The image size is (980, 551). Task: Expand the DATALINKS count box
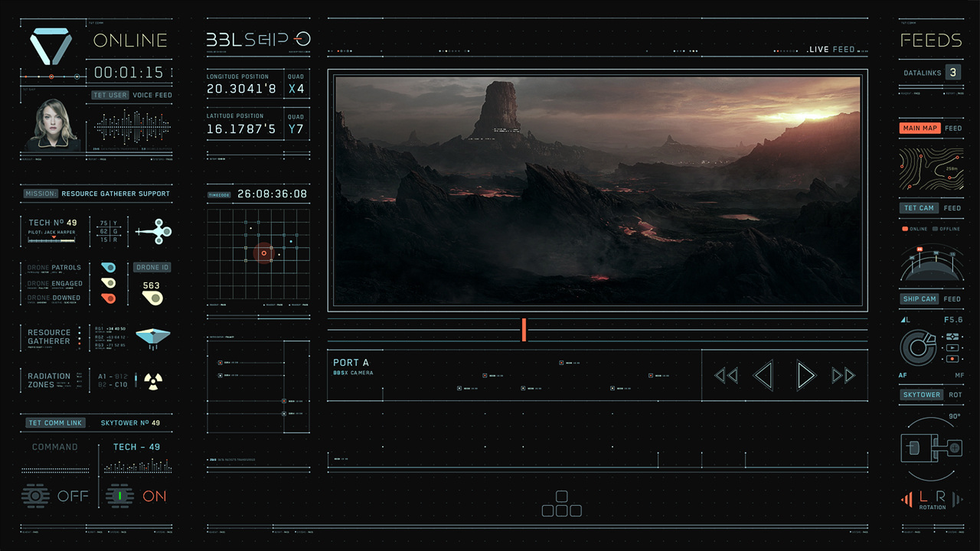(952, 73)
